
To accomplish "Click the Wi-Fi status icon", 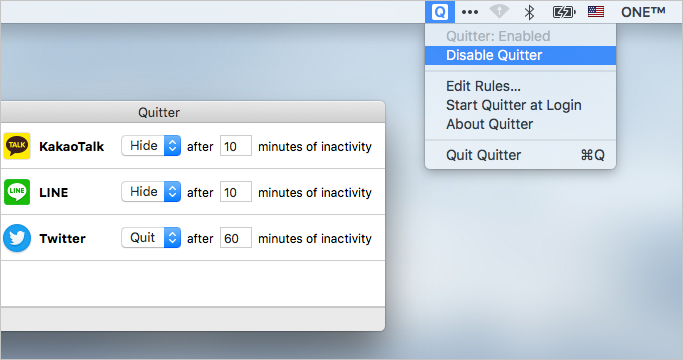I will point(499,12).
